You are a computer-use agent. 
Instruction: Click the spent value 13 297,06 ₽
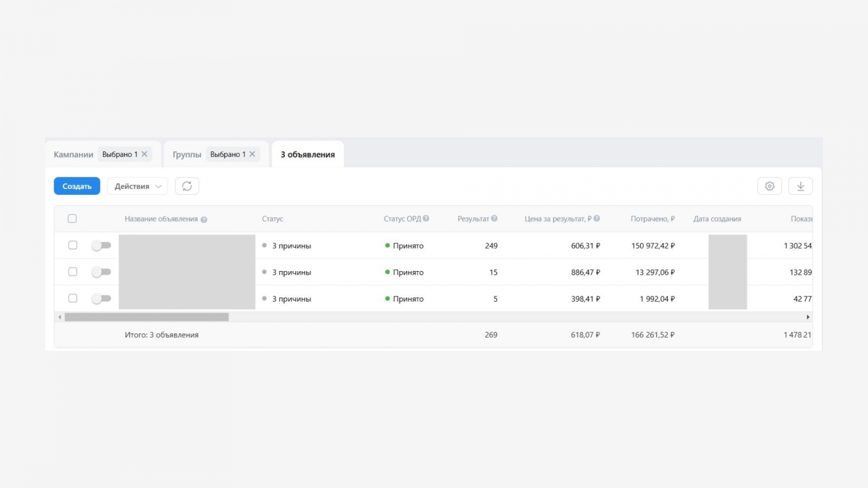[x=655, y=272]
